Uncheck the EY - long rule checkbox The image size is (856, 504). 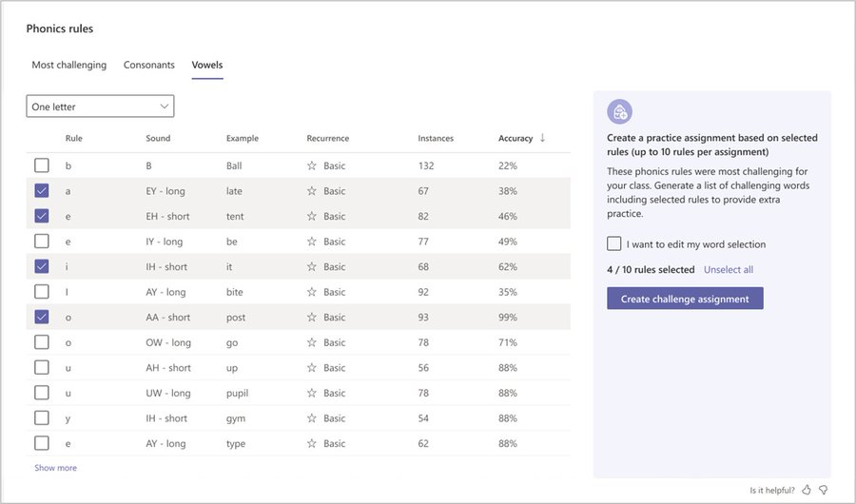point(42,191)
